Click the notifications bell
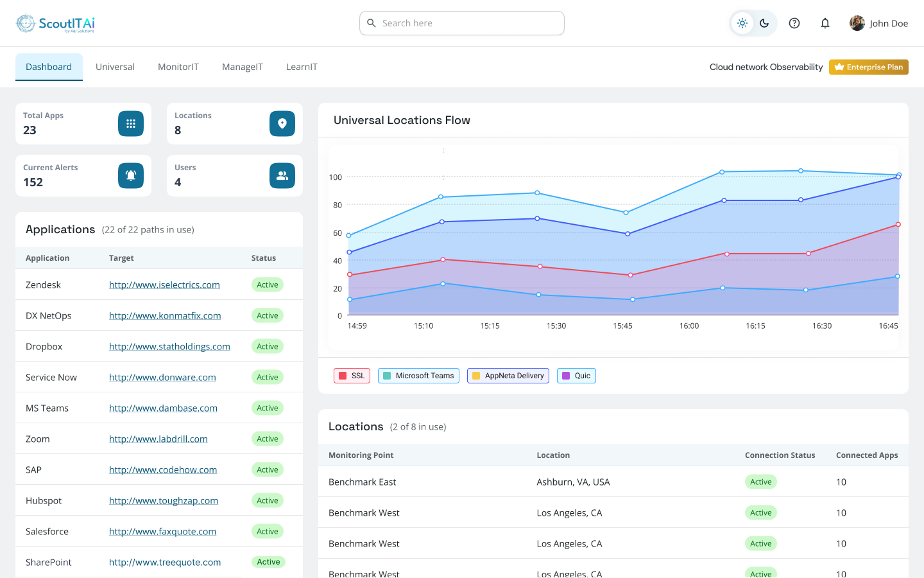Viewport: 924px width, 578px height. point(825,22)
